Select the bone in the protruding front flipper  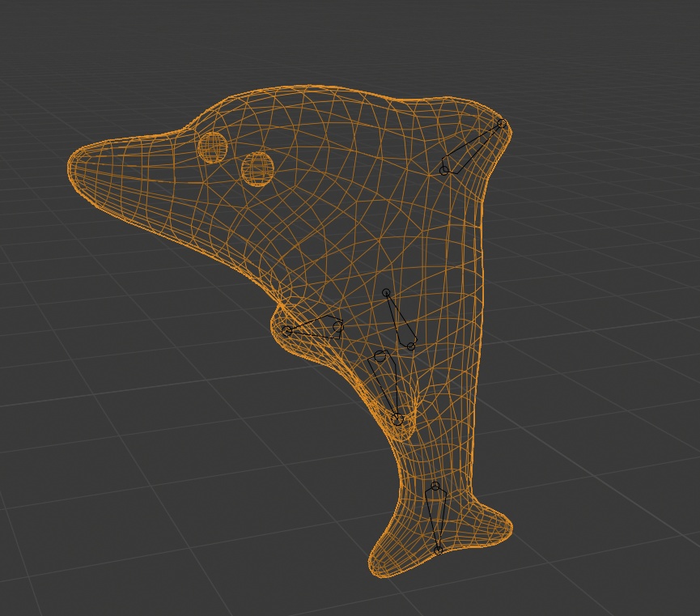[313, 328]
